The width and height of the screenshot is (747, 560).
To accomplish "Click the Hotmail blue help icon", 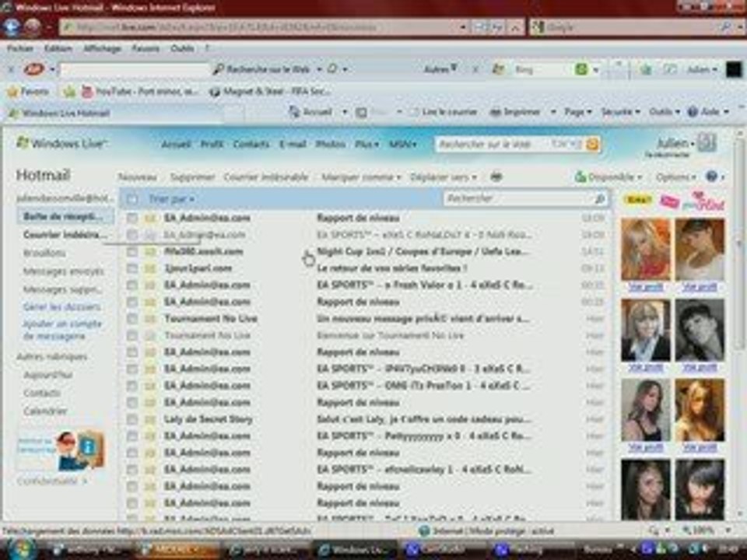I will tap(711, 177).
